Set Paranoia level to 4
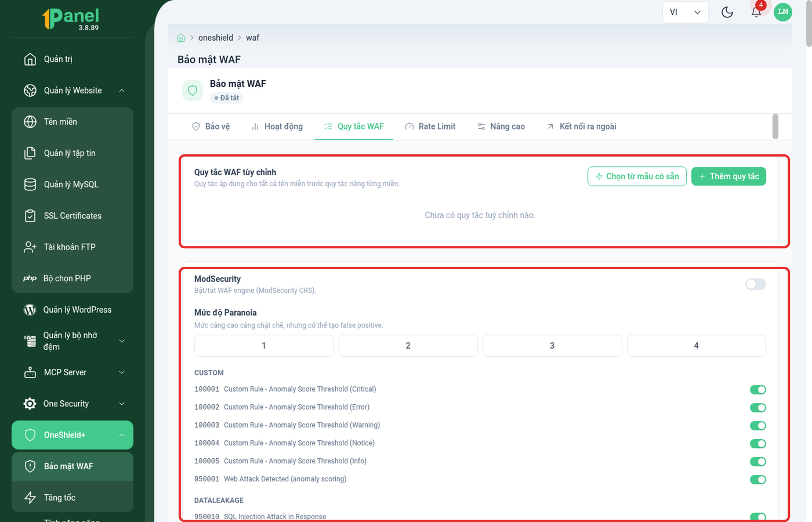The image size is (812, 522). click(x=697, y=346)
